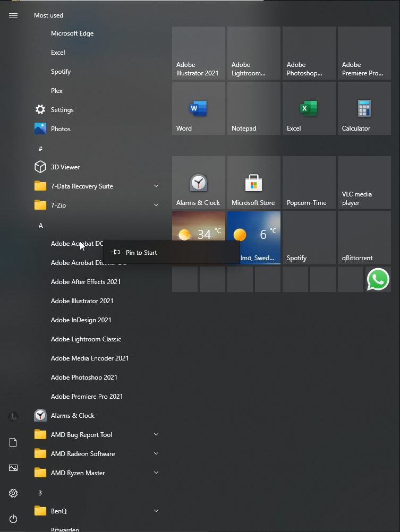Expand the BenQ folder

coord(156,511)
